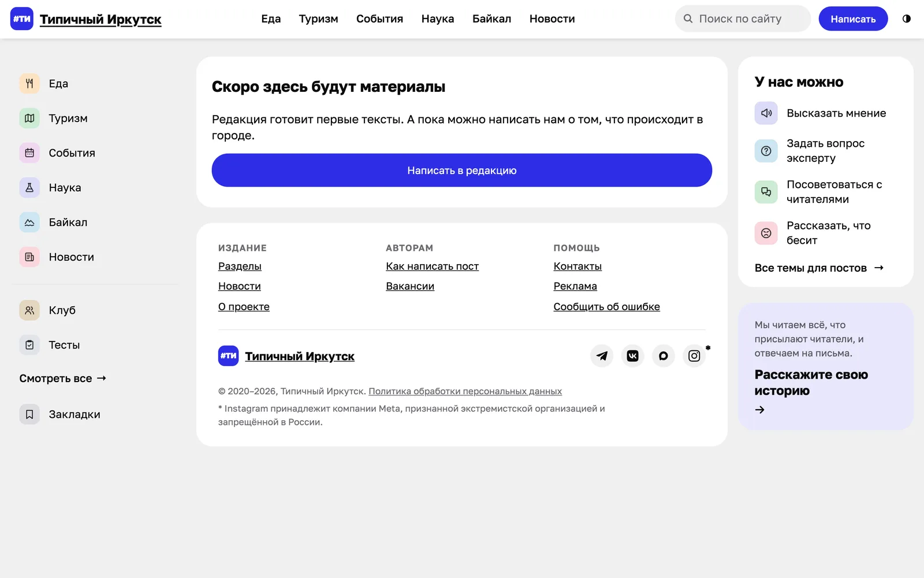Click the question icon for Задать вопрос эксперту

tap(766, 151)
